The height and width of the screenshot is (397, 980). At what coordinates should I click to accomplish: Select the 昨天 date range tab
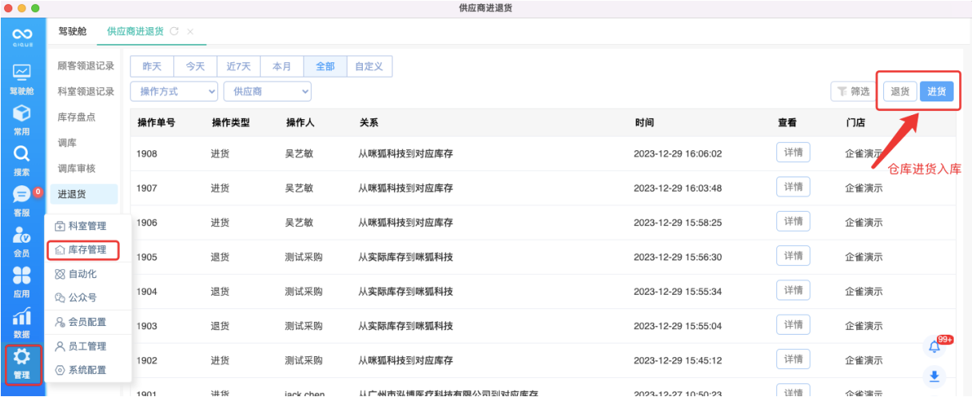(x=152, y=66)
